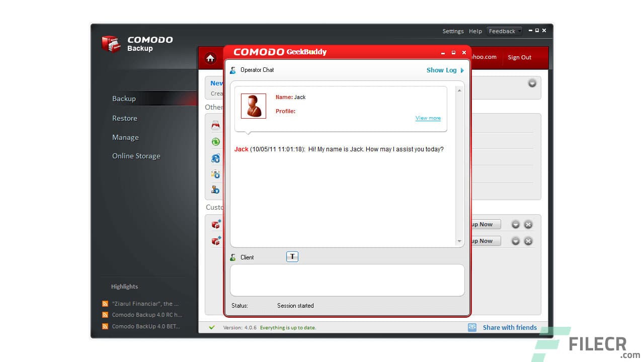Click the RSS icon beside Comodo Backup 4.0 RC
644x362 pixels.
pos(105,315)
